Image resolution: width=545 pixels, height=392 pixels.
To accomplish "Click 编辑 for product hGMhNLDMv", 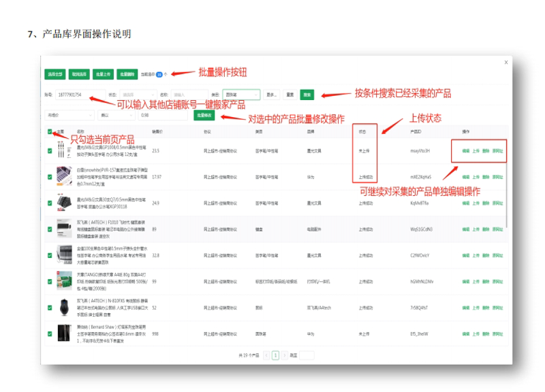I will tap(466, 282).
